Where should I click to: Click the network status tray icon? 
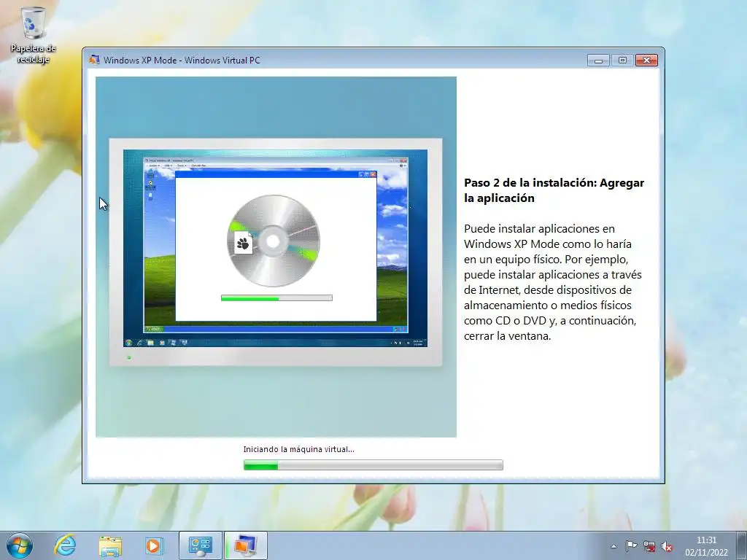pyautogui.click(x=649, y=546)
